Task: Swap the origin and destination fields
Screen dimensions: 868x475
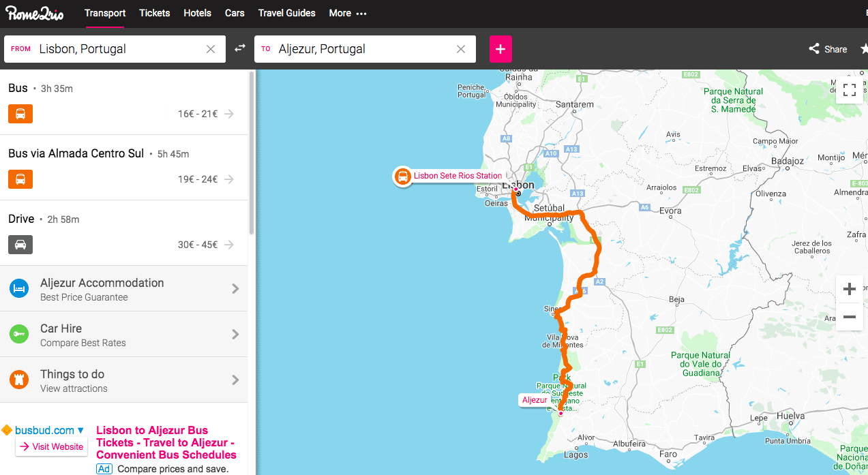Action: point(239,48)
